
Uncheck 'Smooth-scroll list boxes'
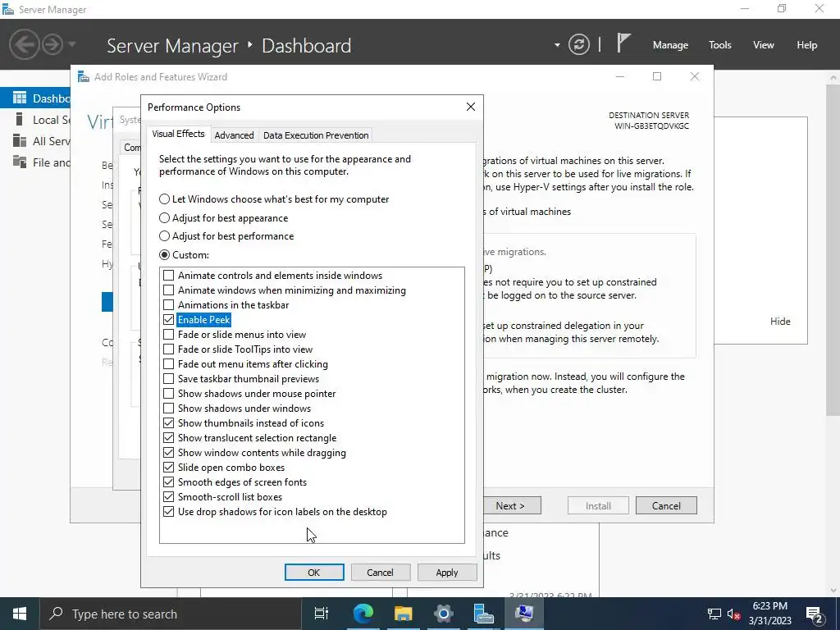(x=169, y=497)
